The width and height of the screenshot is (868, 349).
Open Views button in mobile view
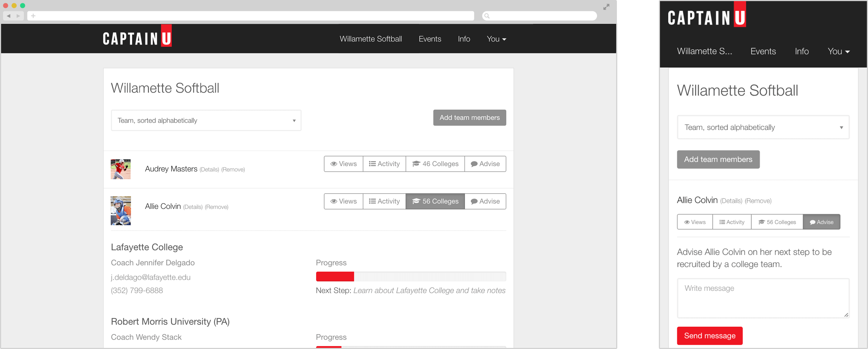695,222
